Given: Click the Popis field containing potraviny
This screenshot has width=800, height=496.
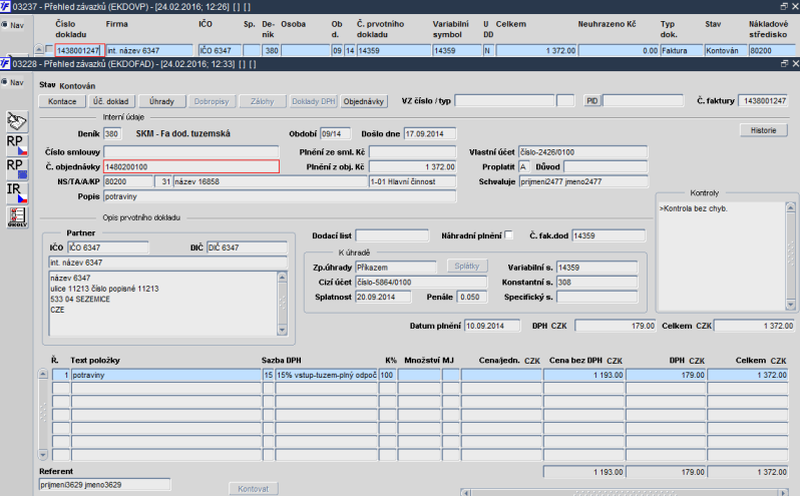Looking at the screenshot, I should (280, 196).
